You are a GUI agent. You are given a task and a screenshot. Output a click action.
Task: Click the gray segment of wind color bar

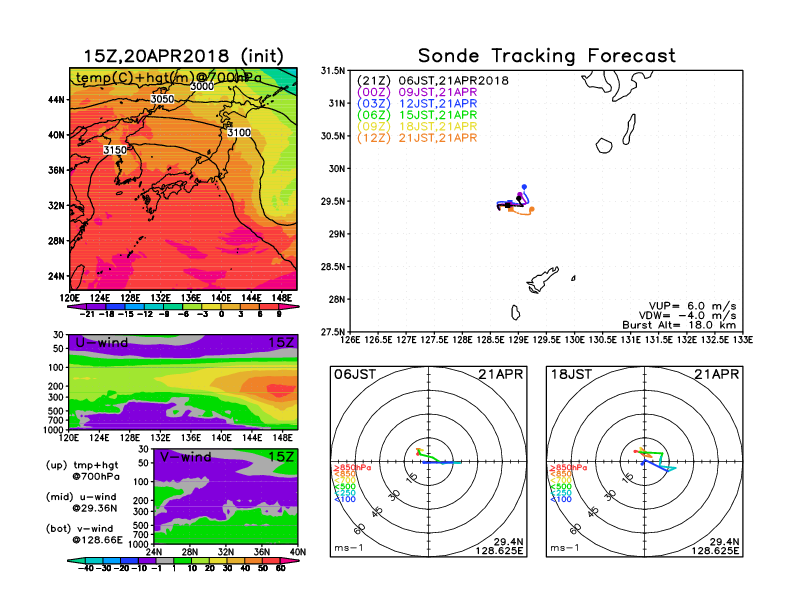pyautogui.click(x=165, y=561)
